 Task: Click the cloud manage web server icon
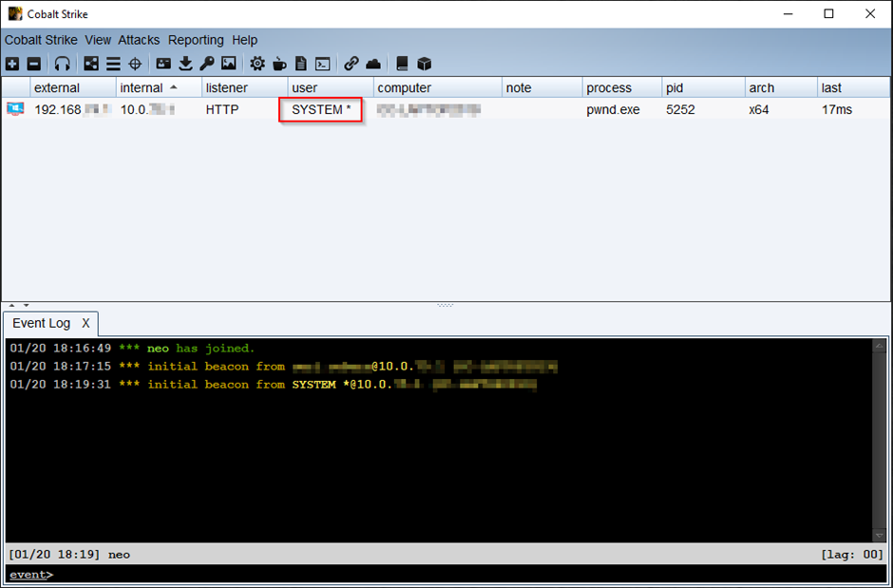point(373,64)
